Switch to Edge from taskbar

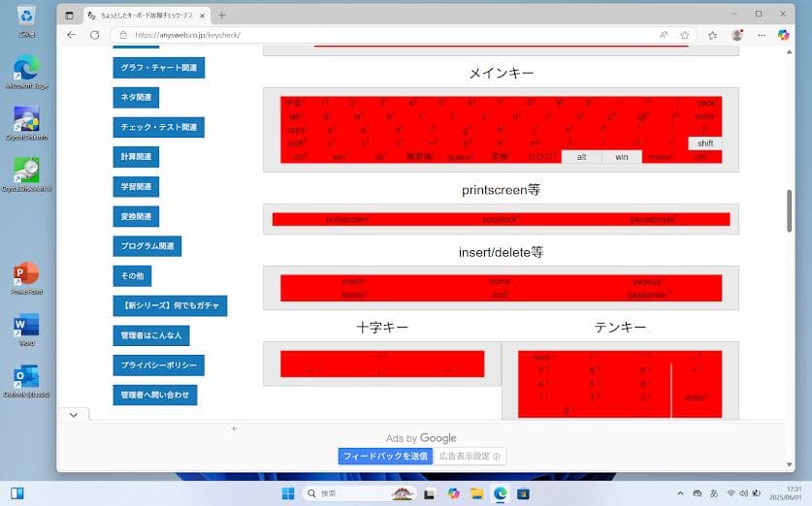(501, 493)
